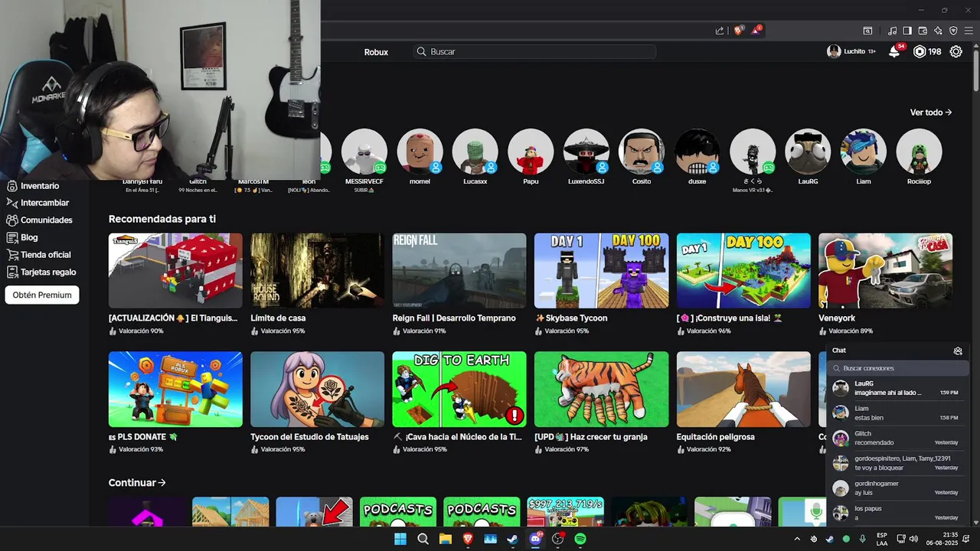Open the Robux tab in top navigation

(x=376, y=52)
